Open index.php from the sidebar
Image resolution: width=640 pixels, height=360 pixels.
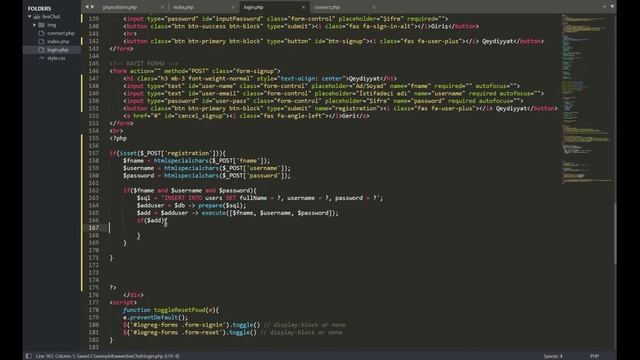(x=58, y=41)
